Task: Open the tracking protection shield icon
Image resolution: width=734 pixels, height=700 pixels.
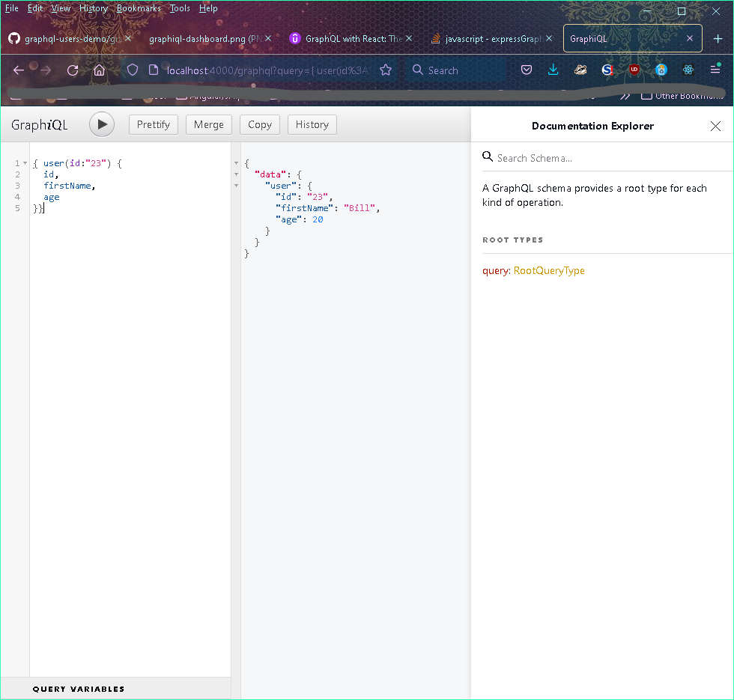Action: click(133, 70)
